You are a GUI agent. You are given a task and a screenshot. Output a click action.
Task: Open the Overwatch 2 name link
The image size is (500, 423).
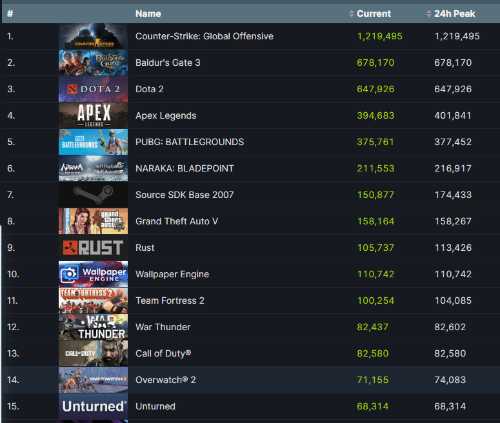point(165,380)
